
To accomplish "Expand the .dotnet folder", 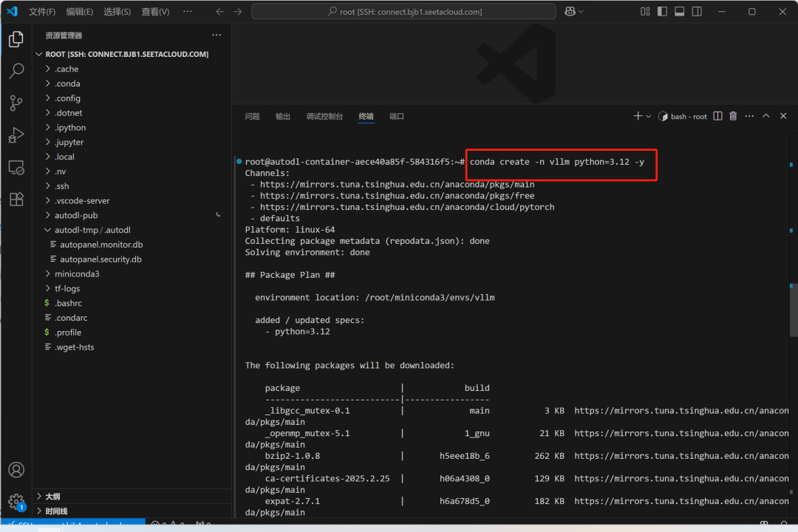I will coord(132,113).
